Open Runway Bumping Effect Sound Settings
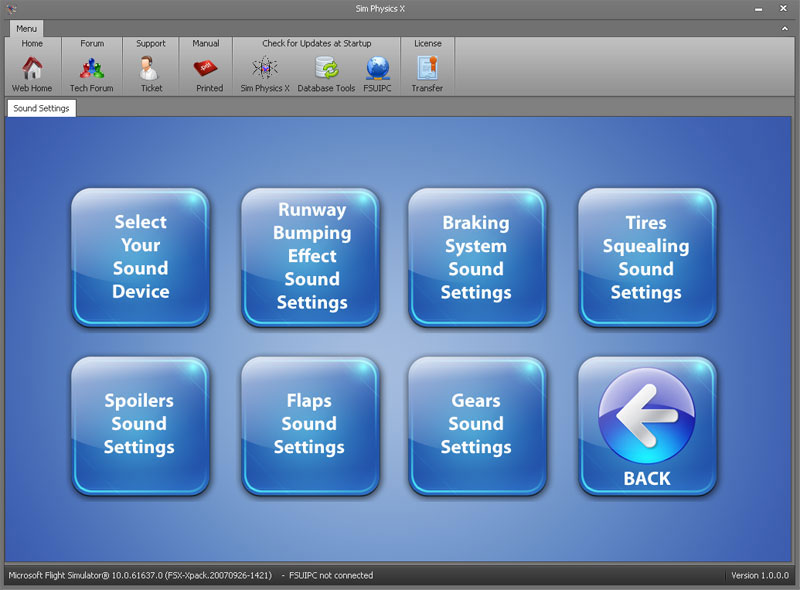 coord(310,257)
